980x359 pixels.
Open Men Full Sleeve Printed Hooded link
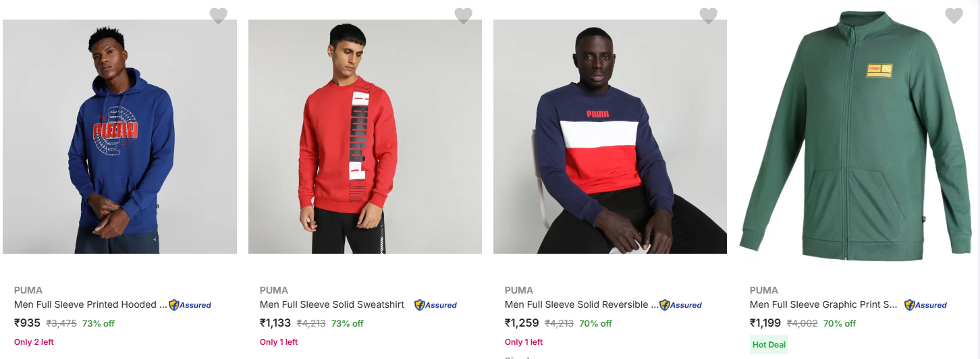click(x=90, y=304)
